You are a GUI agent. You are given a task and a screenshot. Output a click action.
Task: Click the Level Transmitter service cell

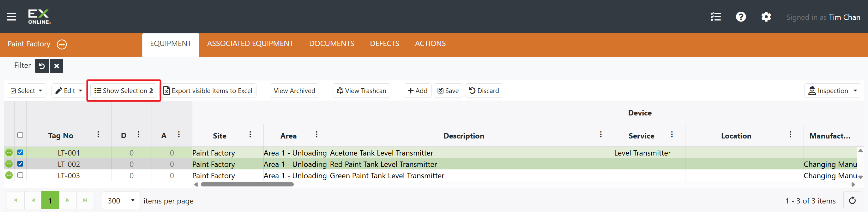point(649,153)
